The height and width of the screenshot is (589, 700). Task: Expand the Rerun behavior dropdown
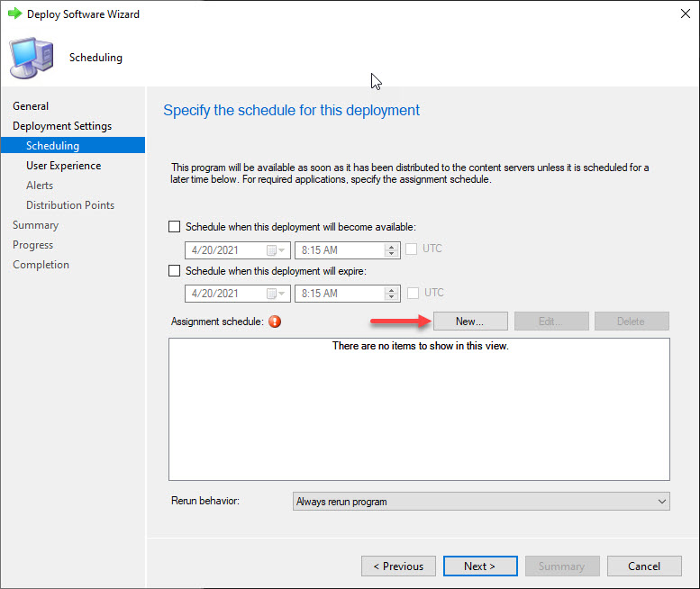[x=481, y=502]
